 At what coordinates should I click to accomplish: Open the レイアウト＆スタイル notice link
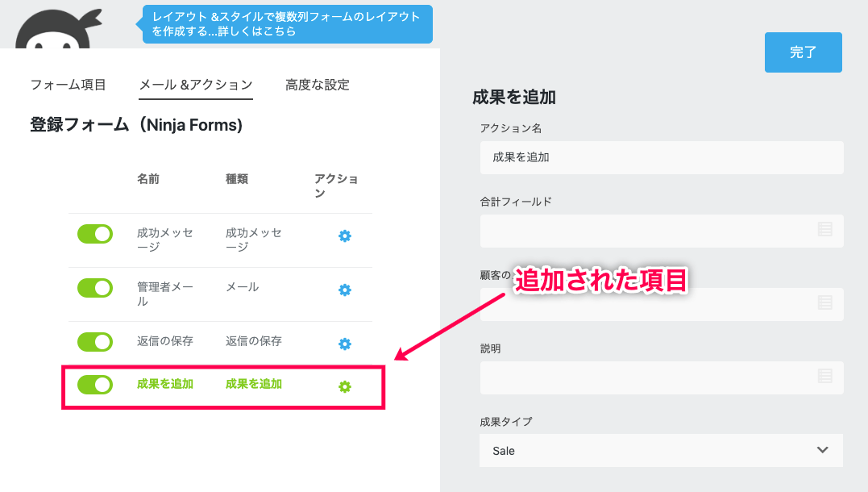[x=287, y=24]
